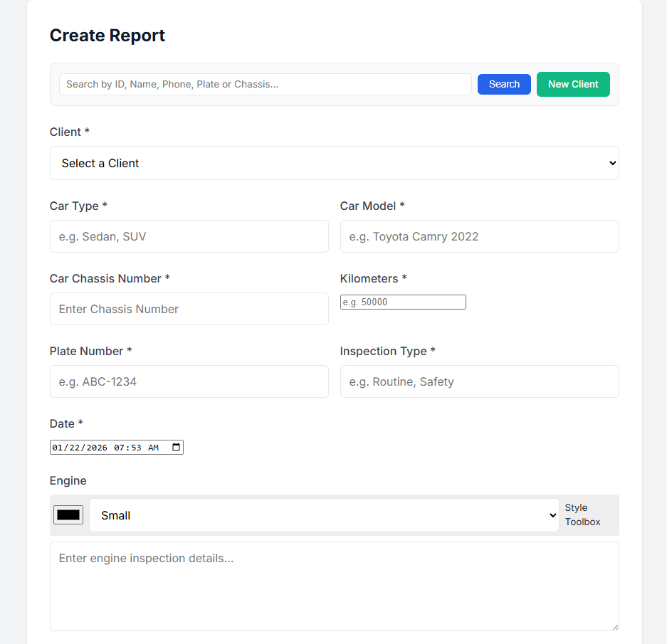Click the Car Chassis Number field
The width and height of the screenshot is (667, 644).
coord(189,309)
